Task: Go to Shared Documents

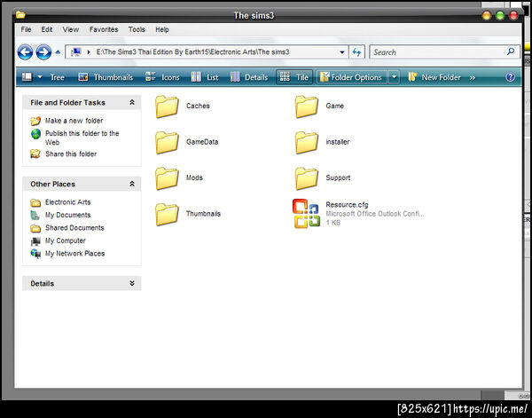Action: coord(74,228)
